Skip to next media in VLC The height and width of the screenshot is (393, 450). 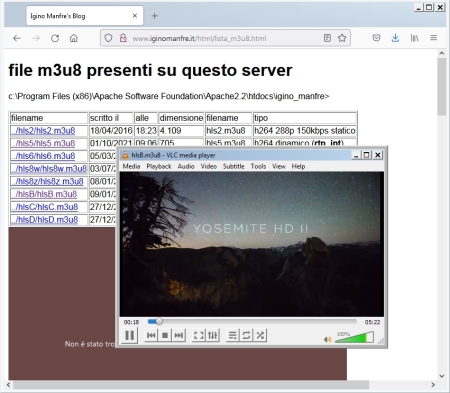(x=179, y=335)
